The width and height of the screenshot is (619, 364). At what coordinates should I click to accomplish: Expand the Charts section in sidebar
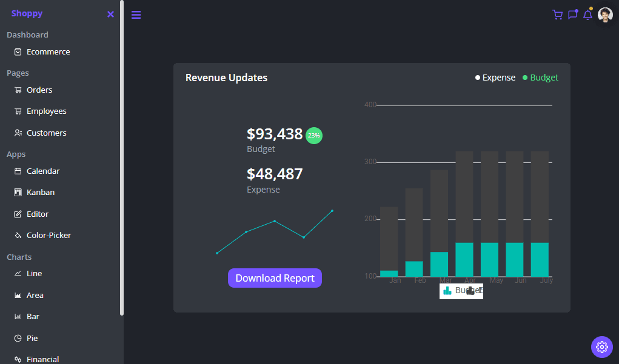pos(19,256)
